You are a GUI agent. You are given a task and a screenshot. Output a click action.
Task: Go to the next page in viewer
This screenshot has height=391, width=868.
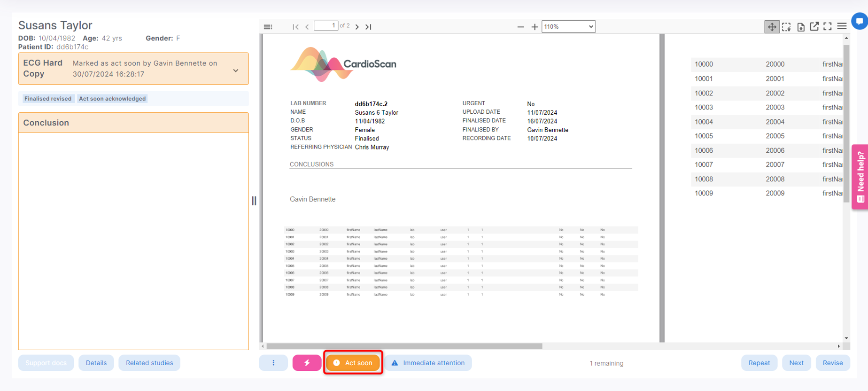357,27
